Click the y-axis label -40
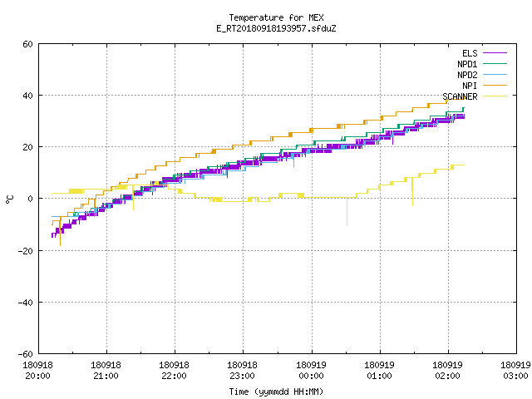532x399 pixels. 26,303
